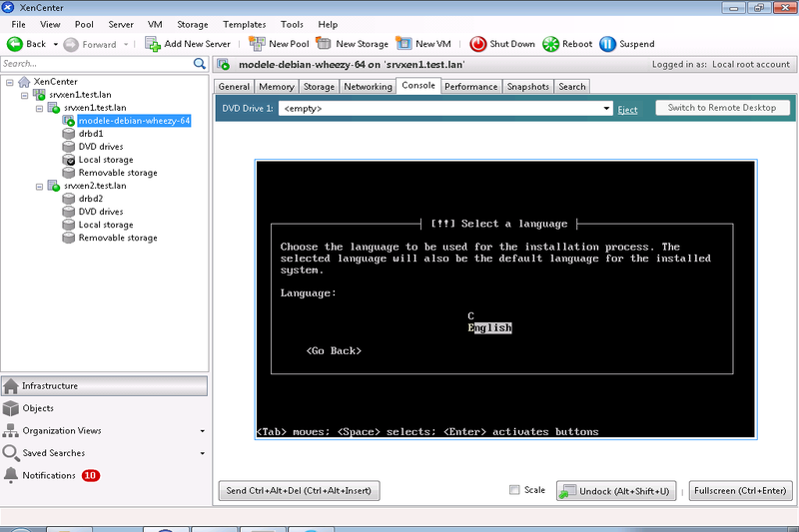Expand the Organization Views dropdown arrow
The image size is (799, 532).
tap(203, 431)
